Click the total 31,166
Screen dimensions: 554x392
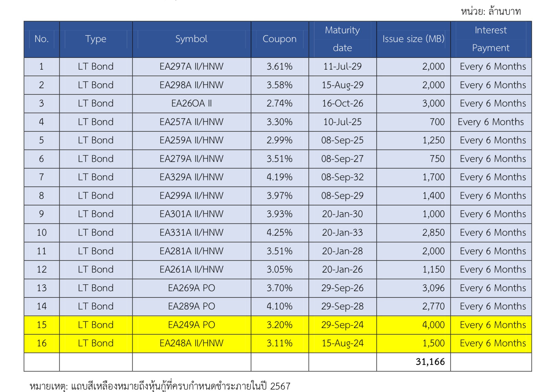pos(430,362)
